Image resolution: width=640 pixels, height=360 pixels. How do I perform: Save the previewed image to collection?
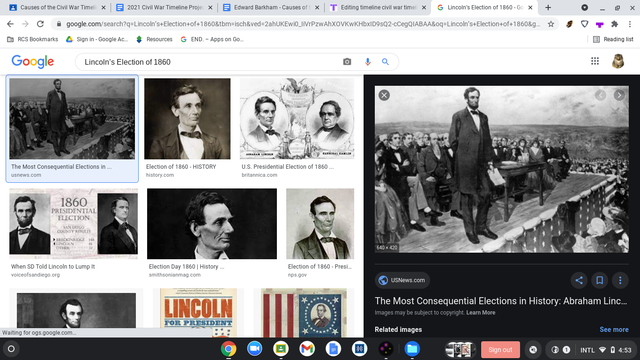tap(600, 280)
